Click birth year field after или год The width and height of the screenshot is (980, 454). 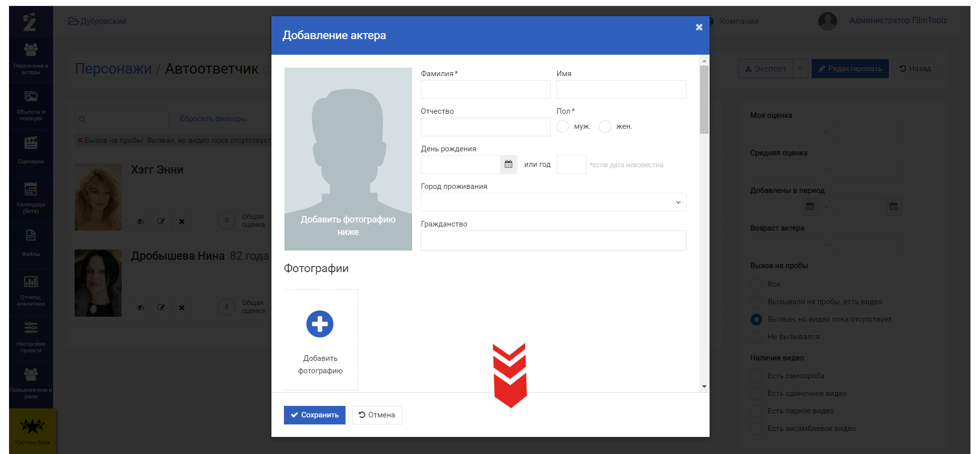[x=571, y=164]
